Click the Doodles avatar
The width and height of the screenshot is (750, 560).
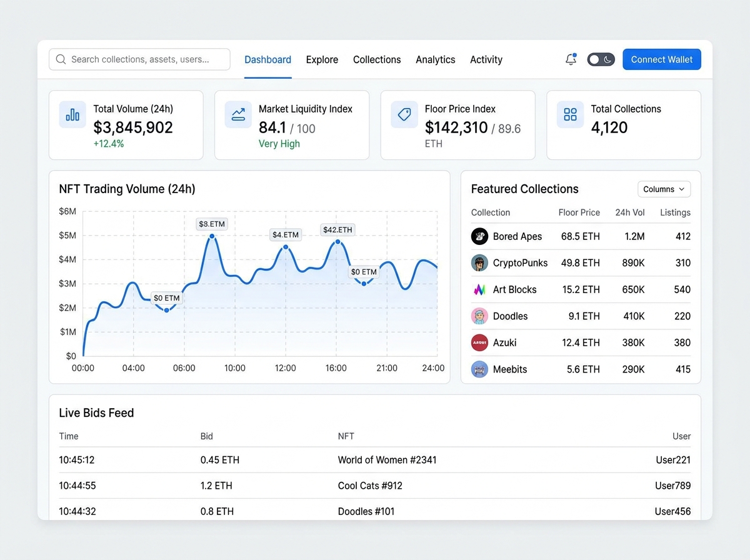[x=479, y=316]
